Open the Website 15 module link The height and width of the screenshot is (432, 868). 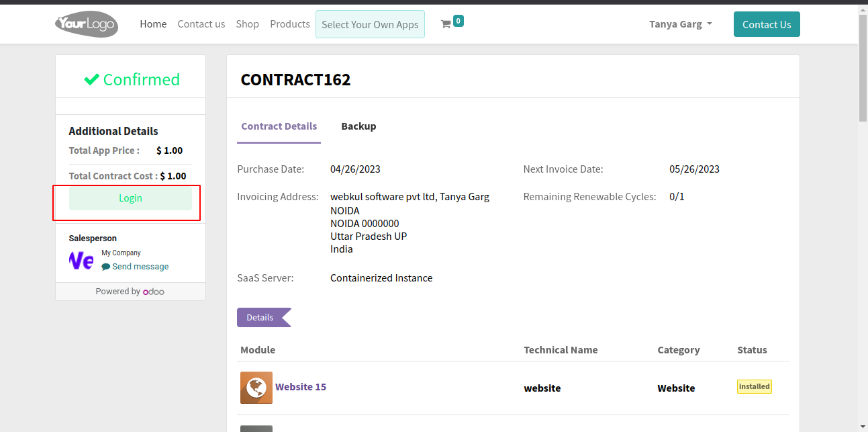pyautogui.click(x=301, y=387)
